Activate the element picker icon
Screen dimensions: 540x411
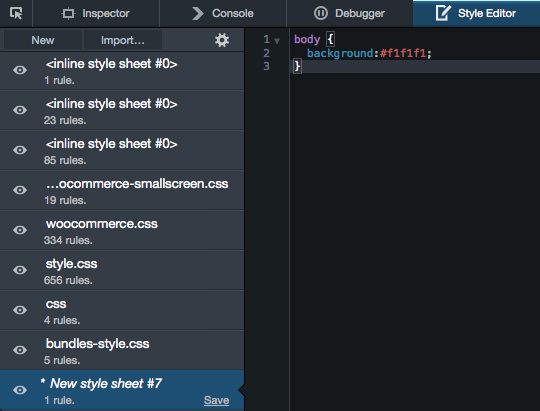16,13
